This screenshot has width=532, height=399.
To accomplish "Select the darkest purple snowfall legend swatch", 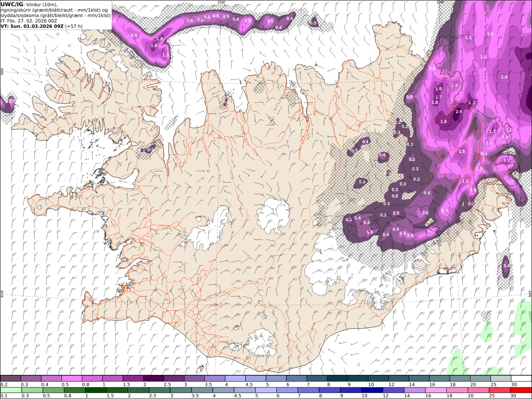I will click(x=153, y=379).
